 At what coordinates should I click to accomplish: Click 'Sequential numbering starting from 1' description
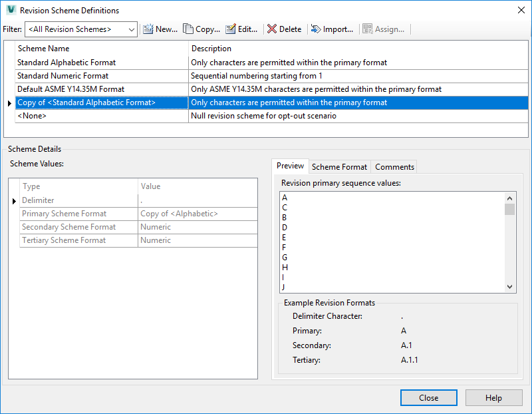[x=257, y=76]
